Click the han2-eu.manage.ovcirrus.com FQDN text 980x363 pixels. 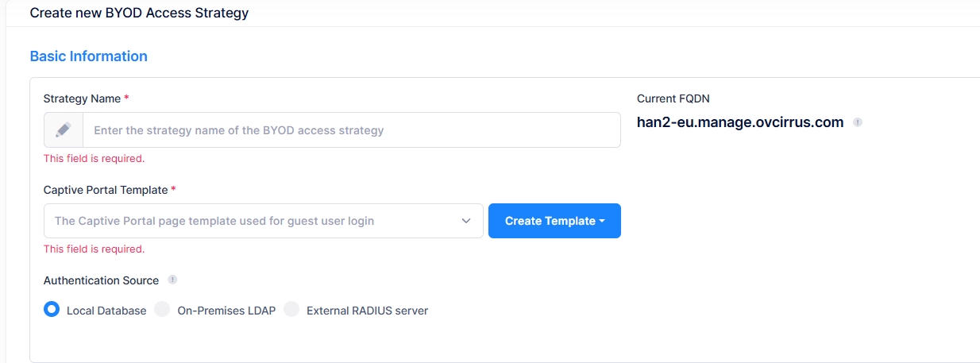click(740, 122)
